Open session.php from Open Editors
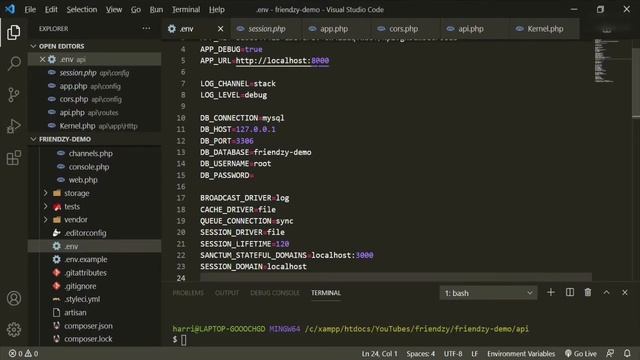Screen dimensions: 640x360 coord(95,73)
